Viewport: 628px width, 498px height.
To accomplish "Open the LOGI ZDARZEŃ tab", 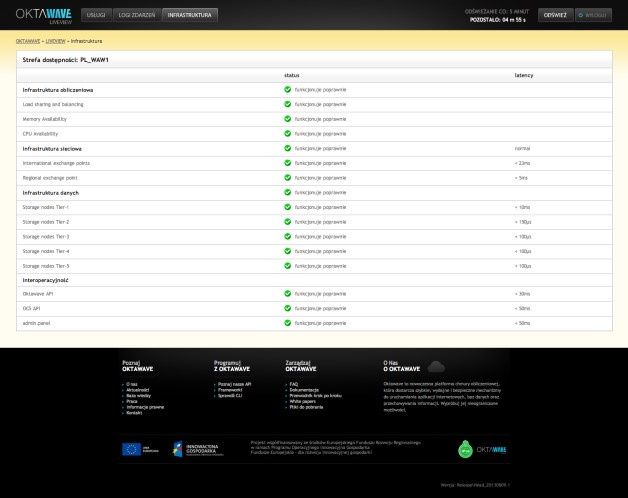I will point(137,15).
